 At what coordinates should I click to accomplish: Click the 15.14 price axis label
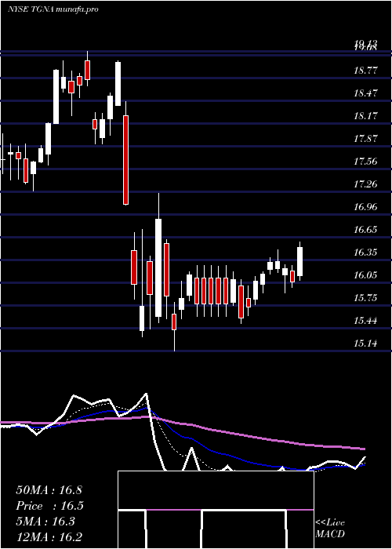click(x=365, y=344)
